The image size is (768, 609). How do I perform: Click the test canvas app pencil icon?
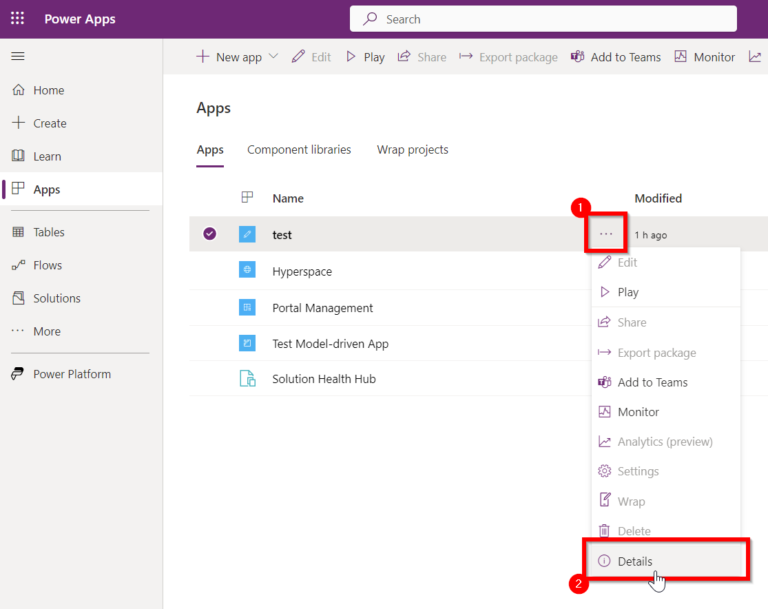[247, 234]
